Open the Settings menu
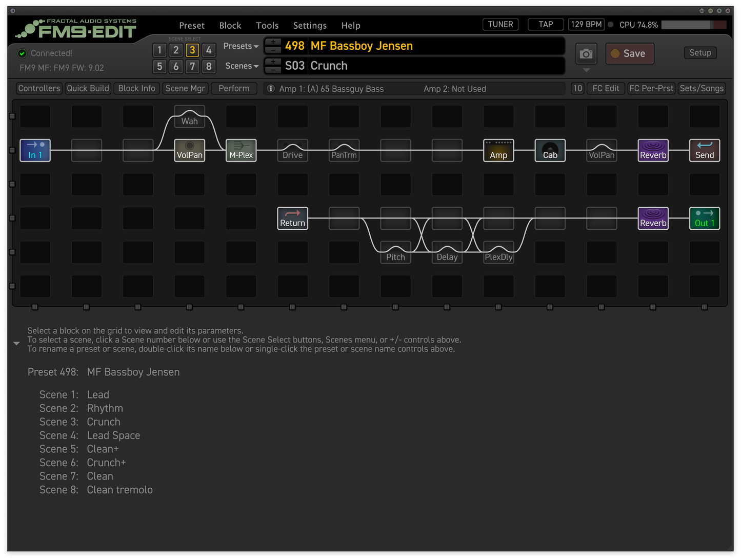The image size is (741, 560). (310, 25)
